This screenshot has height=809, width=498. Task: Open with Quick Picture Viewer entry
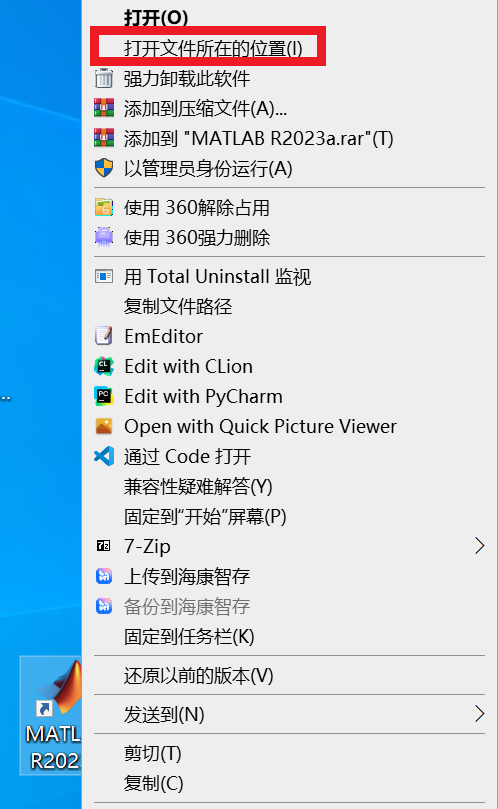click(x=290, y=426)
